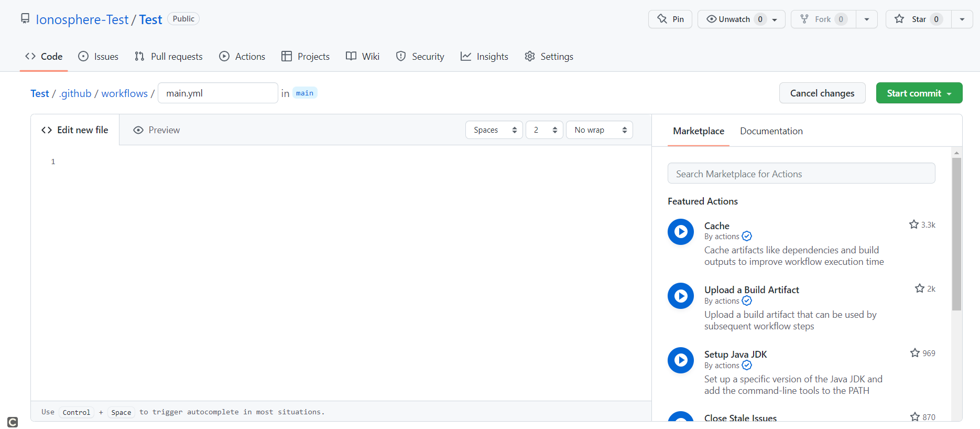Click the star icon beside 969 count
The image size is (980, 429).
914,353
